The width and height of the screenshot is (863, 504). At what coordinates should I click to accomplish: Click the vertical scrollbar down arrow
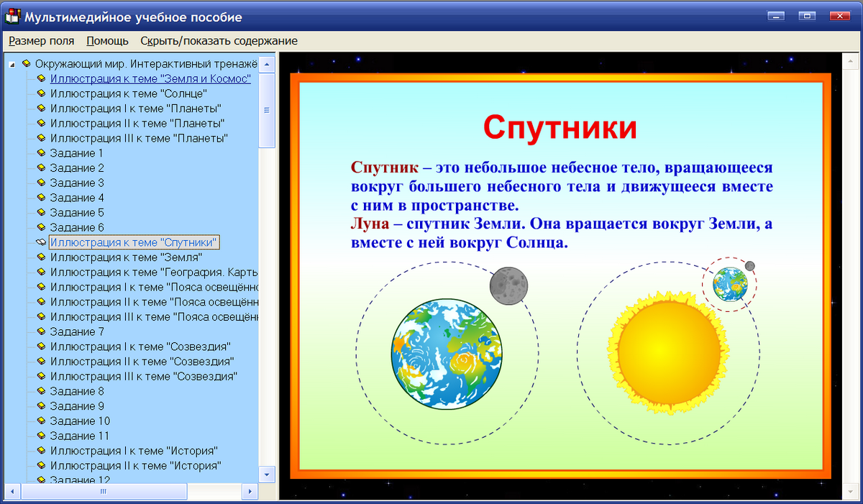point(265,475)
